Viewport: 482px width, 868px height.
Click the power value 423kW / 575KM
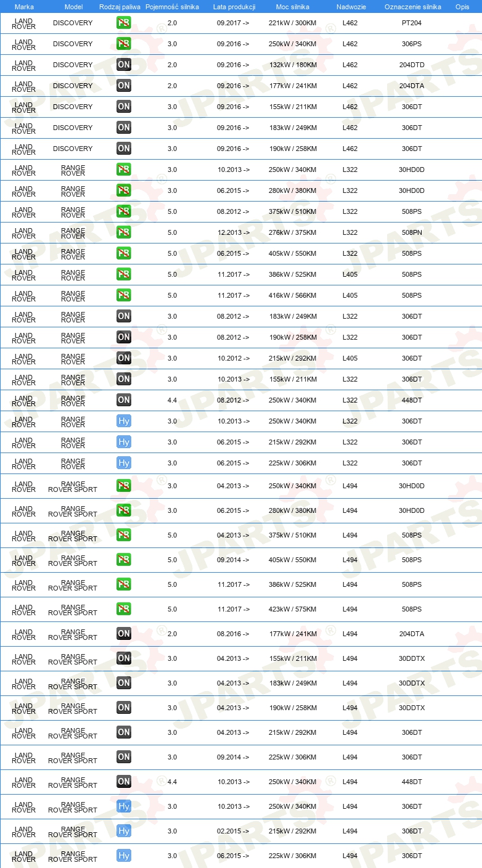tap(293, 609)
